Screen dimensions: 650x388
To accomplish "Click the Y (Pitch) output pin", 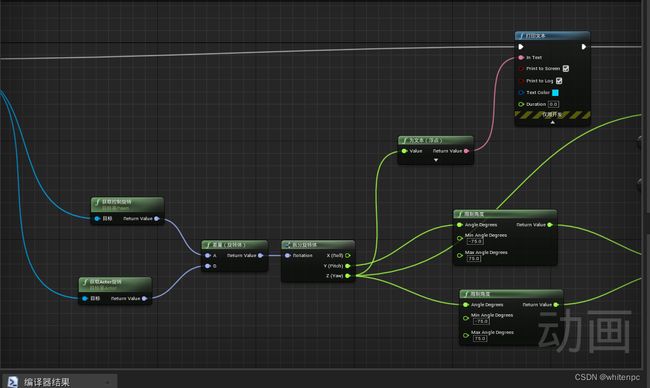I will click(x=348, y=266).
